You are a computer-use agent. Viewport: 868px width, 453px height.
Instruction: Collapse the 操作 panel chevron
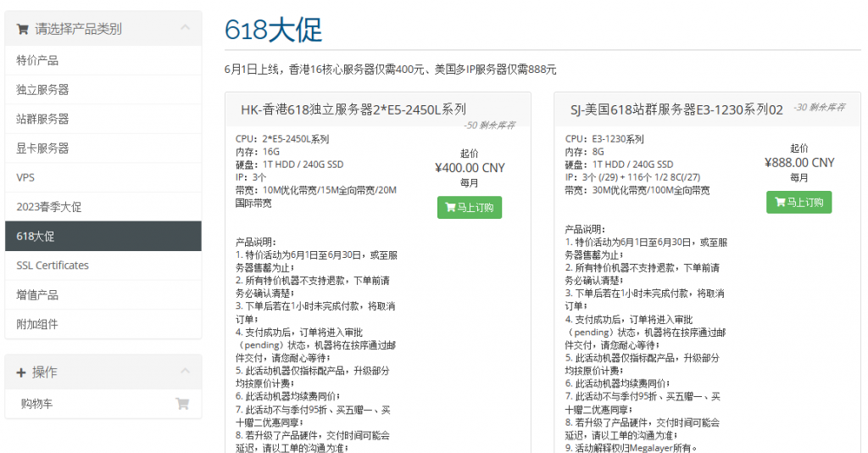(185, 372)
